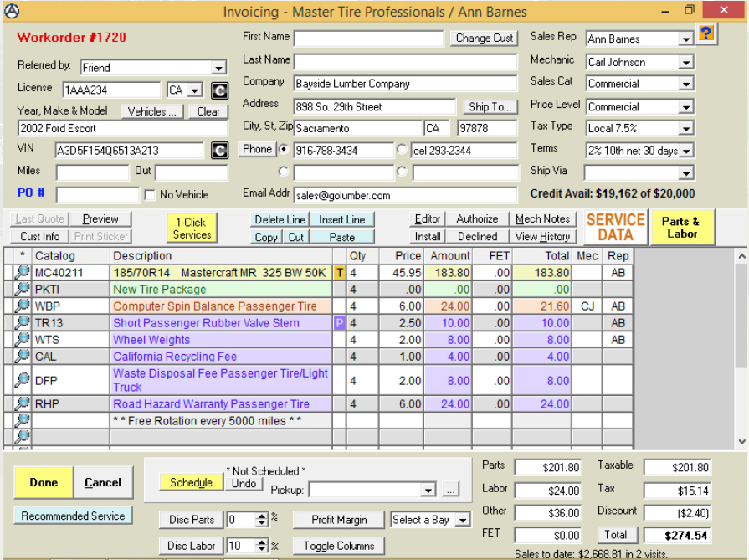Open the orange Service Data icon
This screenshot has height=560, width=749.
(x=615, y=227)
